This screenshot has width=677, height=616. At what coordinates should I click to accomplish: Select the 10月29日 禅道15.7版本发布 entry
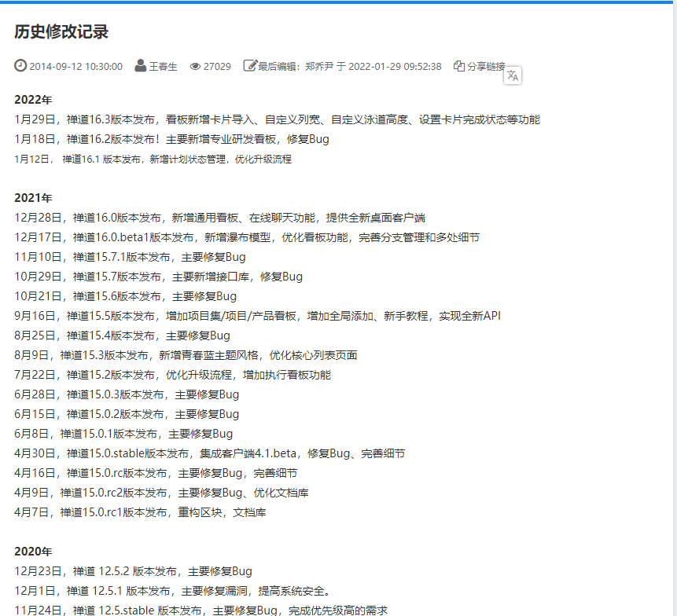(159, 277)
